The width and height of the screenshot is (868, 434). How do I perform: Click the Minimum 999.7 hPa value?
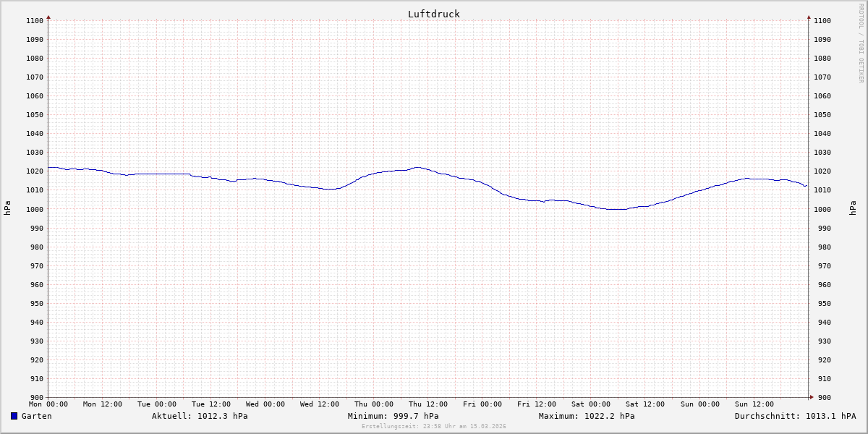pyautogui.click(x=393, y=416)
